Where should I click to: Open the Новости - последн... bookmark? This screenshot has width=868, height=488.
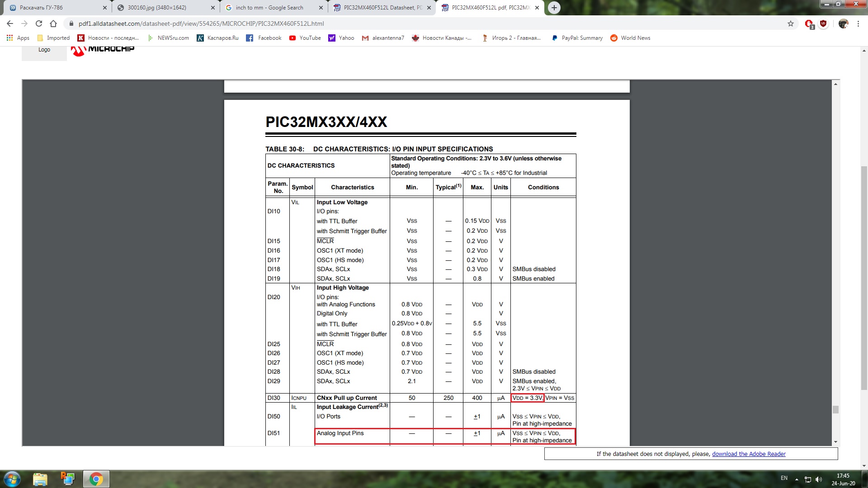click(108, 38)
